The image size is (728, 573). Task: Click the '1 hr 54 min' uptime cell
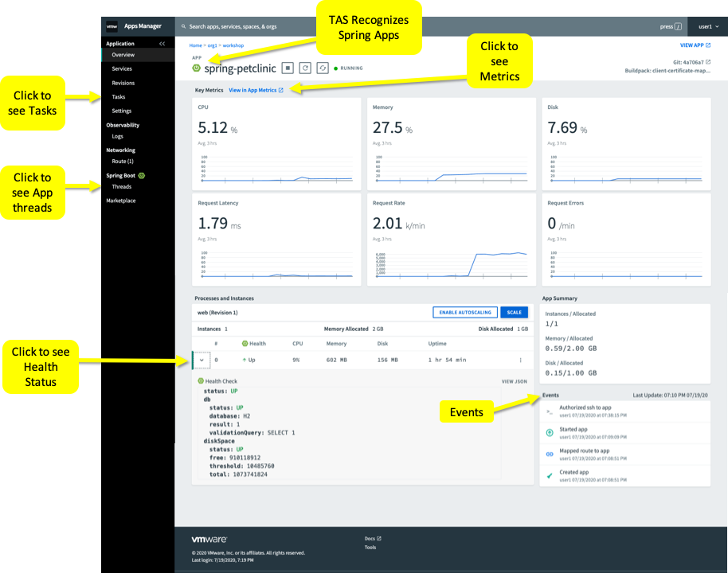447,360
